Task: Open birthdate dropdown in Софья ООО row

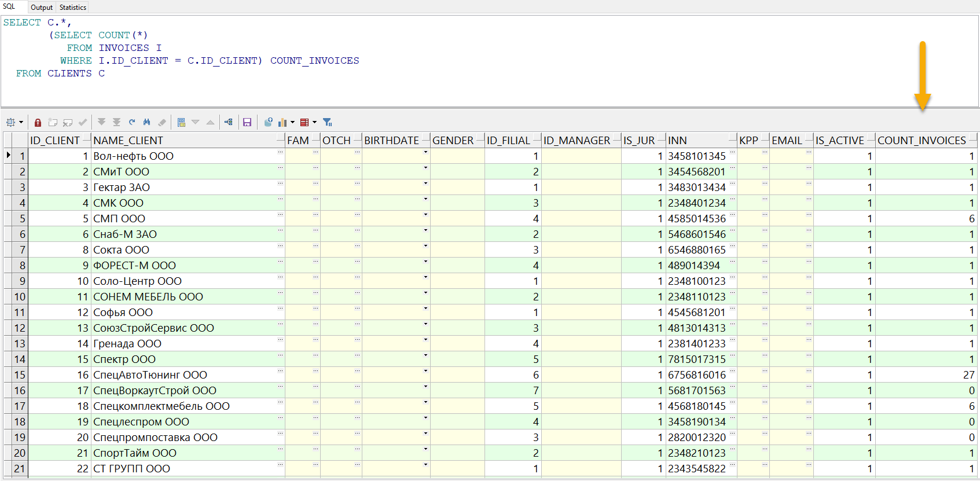Action: tap(425, 309)
